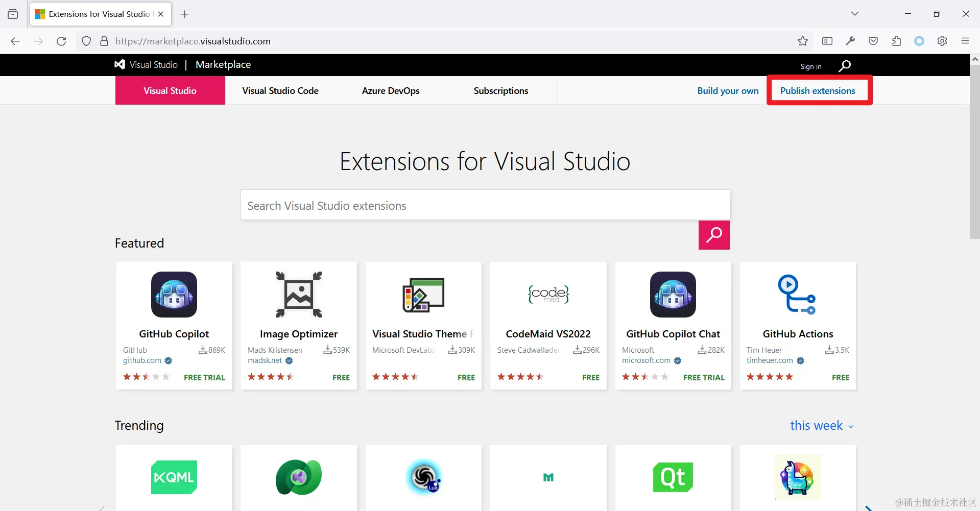Click the browser address bar URL
This screenshot has width=980, height=511.
193,41
